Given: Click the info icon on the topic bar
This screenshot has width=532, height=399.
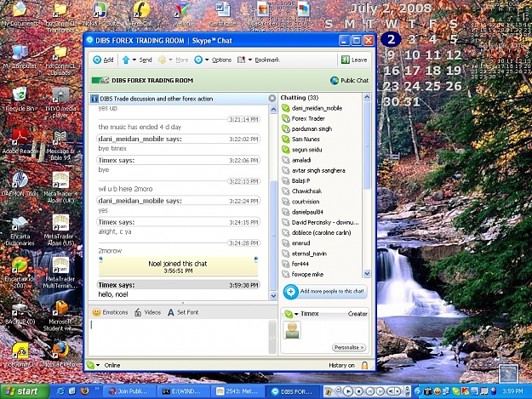Looking at the screenshot, I should [x=94, y=99].
